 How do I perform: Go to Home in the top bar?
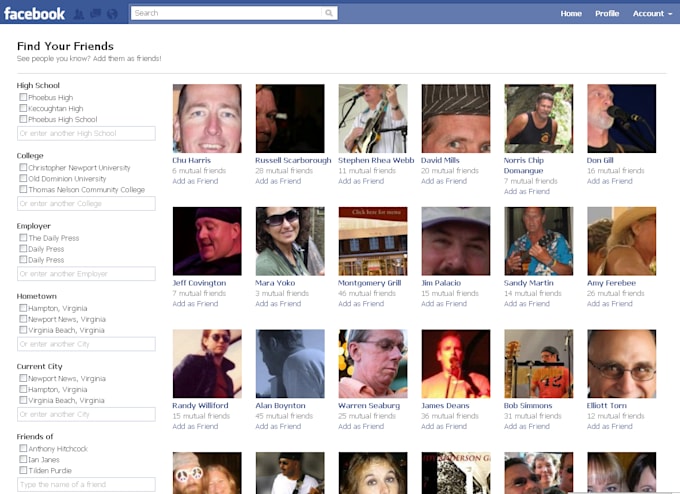point(571,13)
